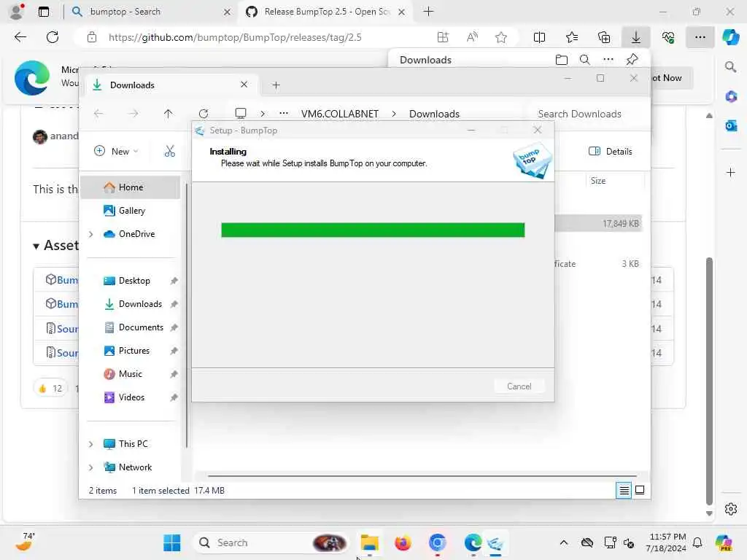The height and width of the screenshot is (560, 747).
Task: Close the Downloads Explorer tab
Action: (x=244, y=85)
